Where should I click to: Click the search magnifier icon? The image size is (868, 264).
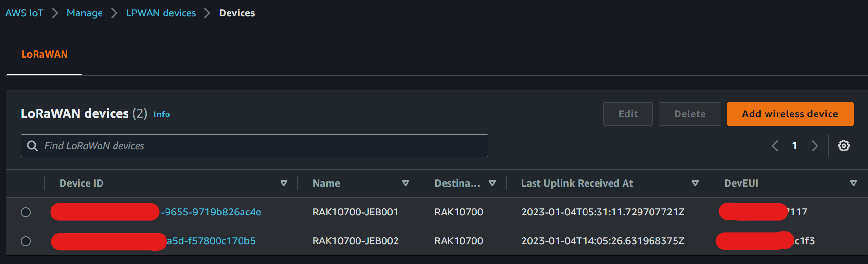32,146
